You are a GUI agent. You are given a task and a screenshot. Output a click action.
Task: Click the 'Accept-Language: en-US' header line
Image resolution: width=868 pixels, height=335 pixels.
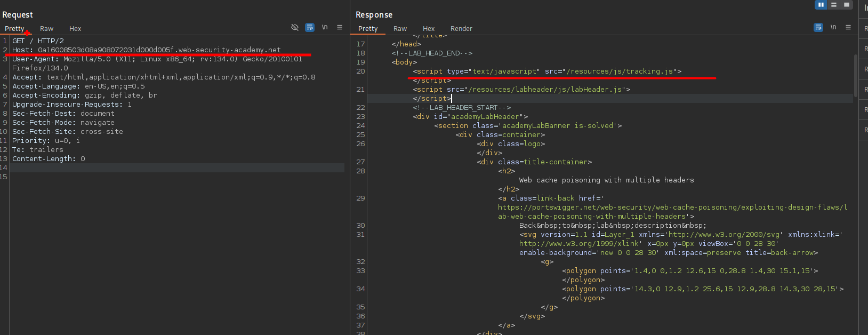[x=78, y=86]
